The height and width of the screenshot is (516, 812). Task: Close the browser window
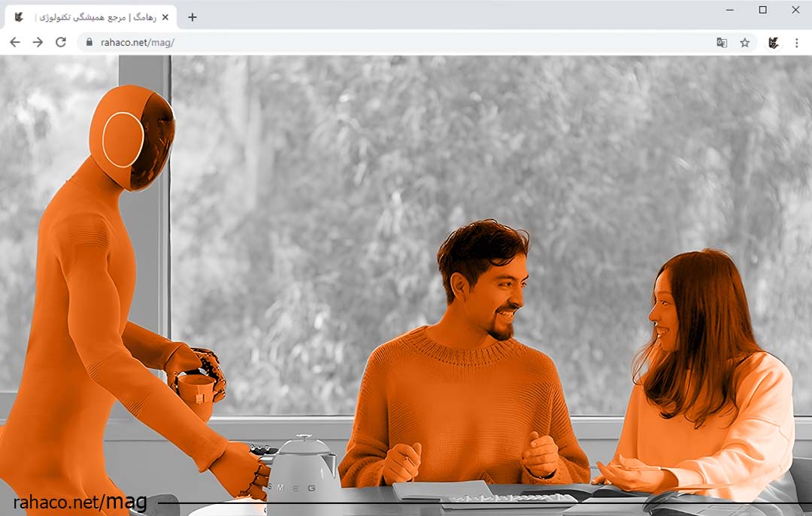[x=795, y=10]
